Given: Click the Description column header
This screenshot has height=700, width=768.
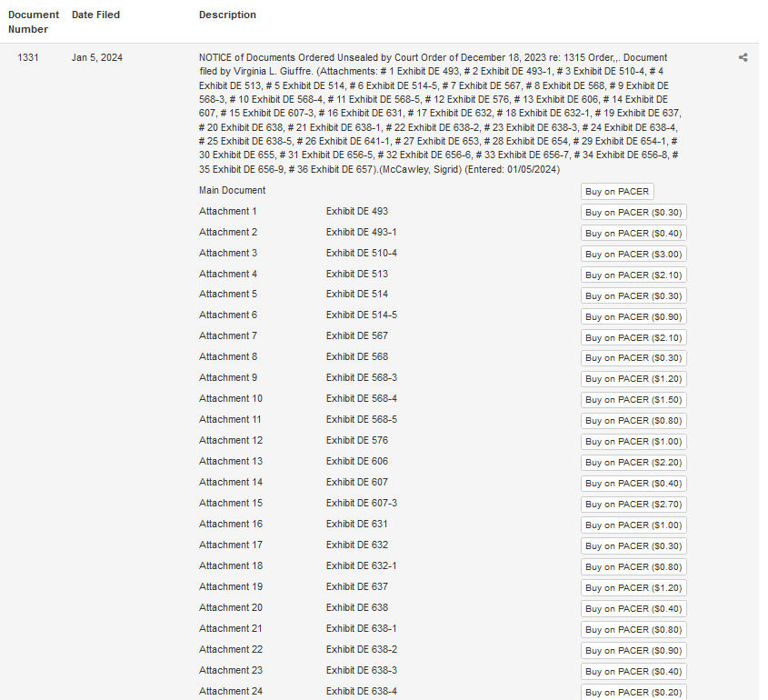Looking at the screenshot, I should tap(227, 15).
